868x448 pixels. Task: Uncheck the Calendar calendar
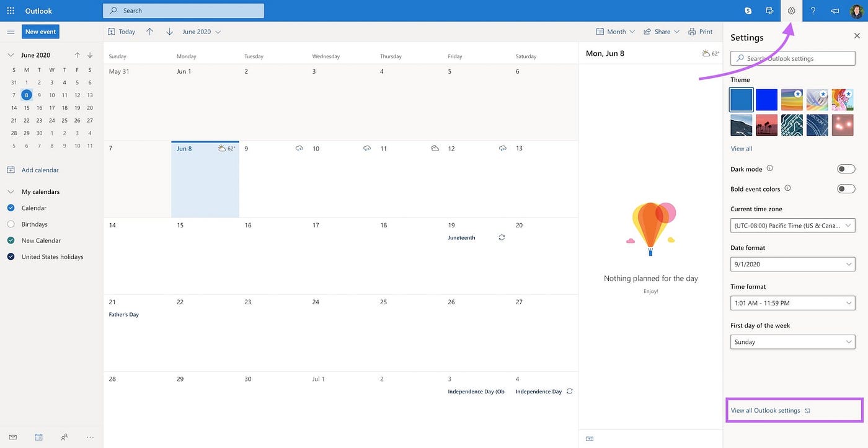(11, 208)
